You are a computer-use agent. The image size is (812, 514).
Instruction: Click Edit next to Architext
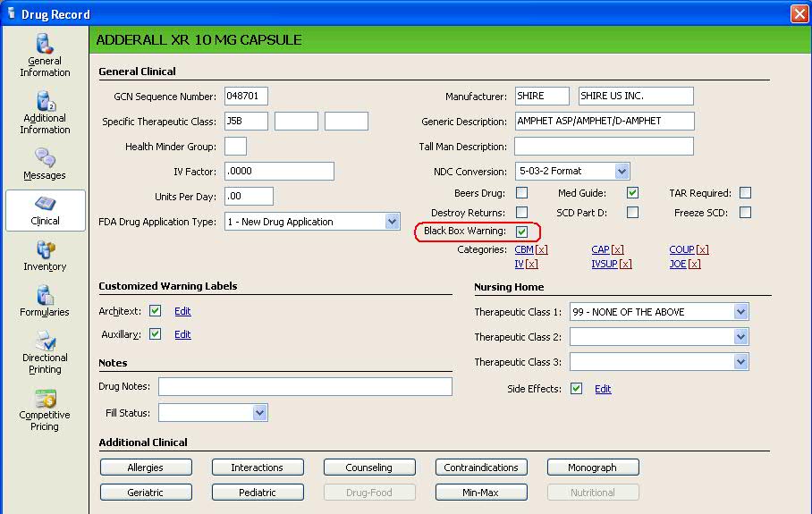pos(182,311)
